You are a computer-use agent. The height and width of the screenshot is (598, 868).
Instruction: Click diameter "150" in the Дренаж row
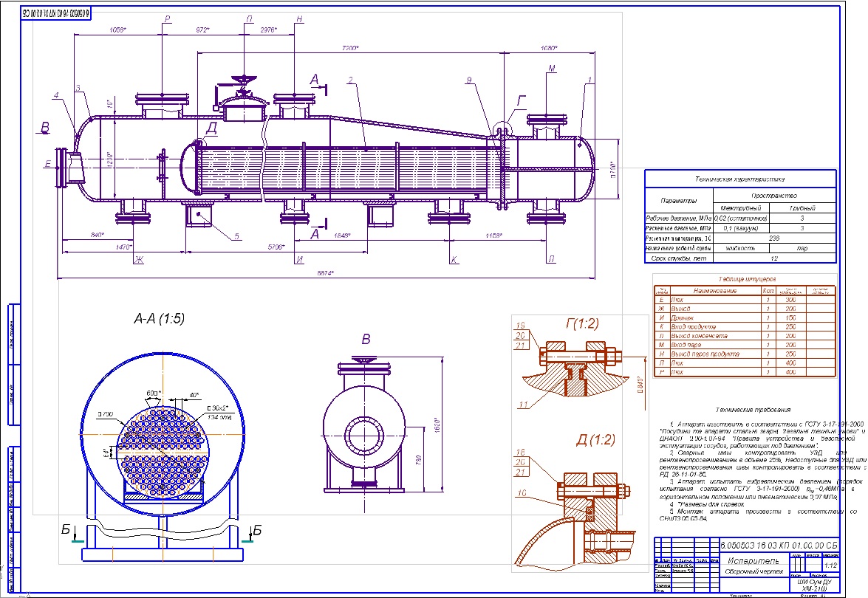790,318
